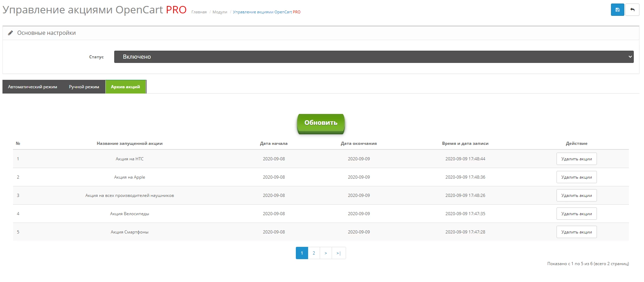Screen dimensions: 644x282
Task: Select the Акция Велосипеды name cell
Action: click(130, 214)
